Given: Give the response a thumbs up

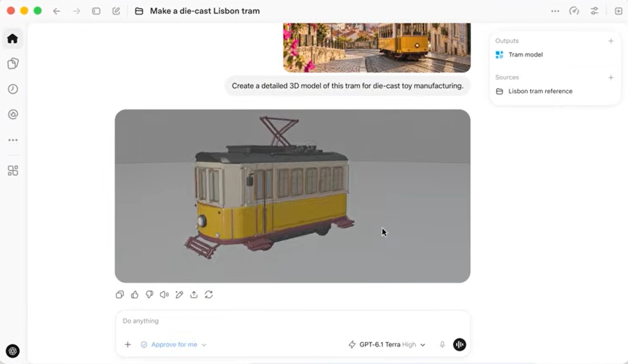Looking at the screenshot, I should (x=134, y=294).
